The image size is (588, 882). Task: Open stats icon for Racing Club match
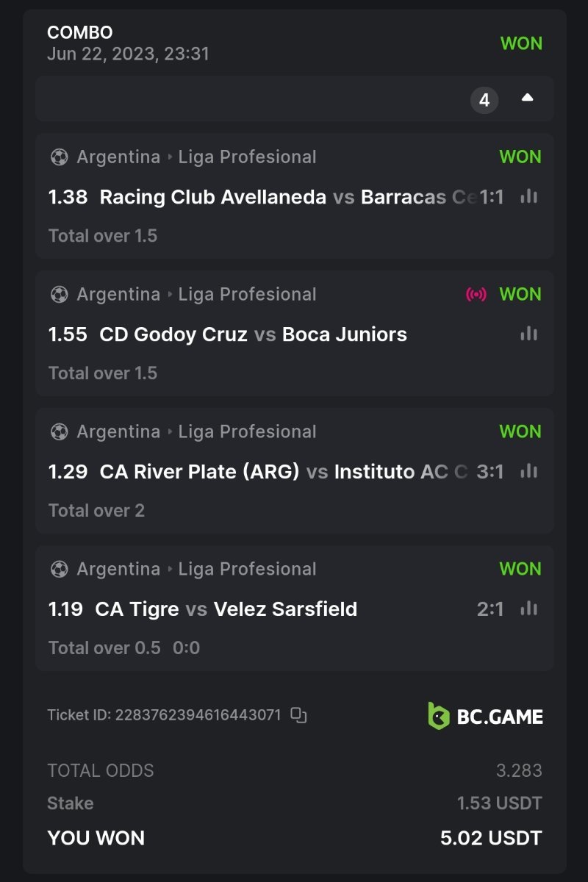528,196
